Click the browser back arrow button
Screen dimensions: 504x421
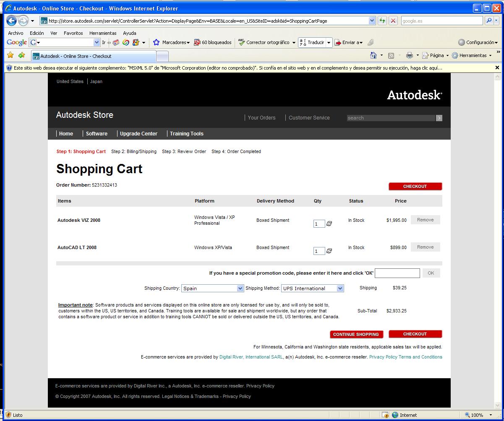pyautogui.click(x=11, y=21)
